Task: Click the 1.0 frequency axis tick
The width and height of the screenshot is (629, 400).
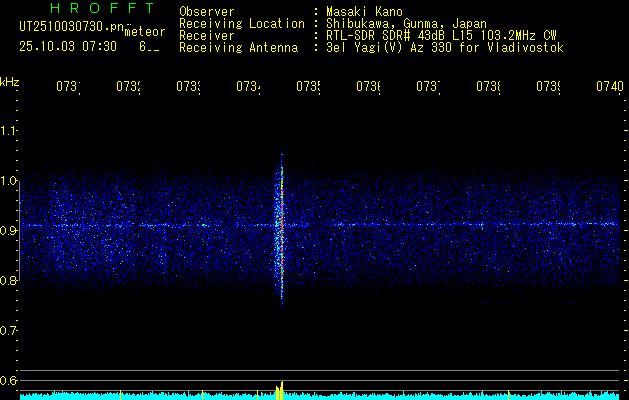Action: 10,180
